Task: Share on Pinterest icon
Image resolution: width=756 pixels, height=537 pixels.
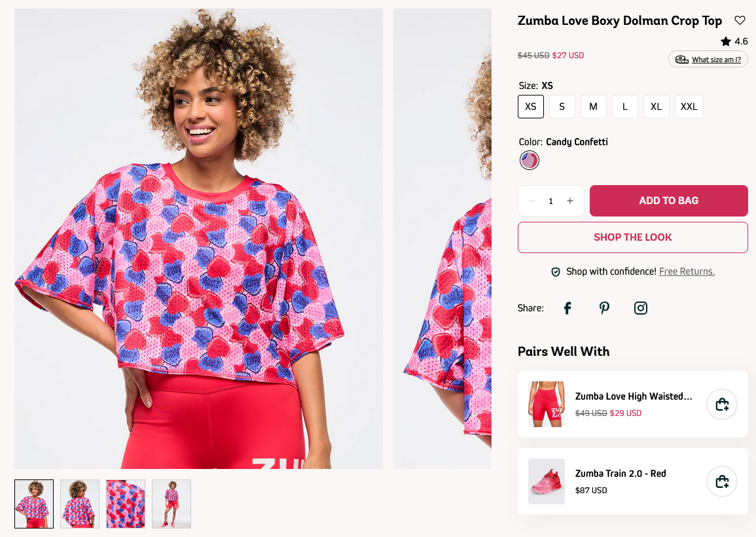Action: coord(604,308)
